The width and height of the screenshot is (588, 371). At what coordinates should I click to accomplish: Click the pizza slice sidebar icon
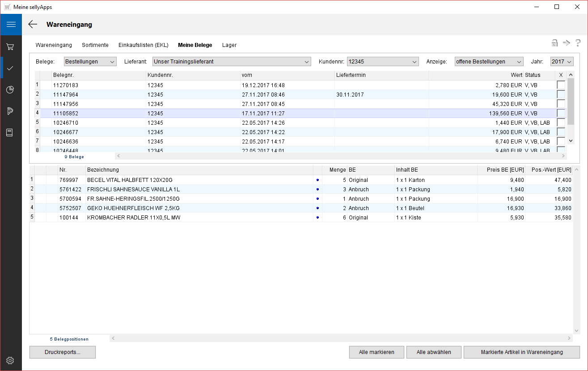pos(11,111)
